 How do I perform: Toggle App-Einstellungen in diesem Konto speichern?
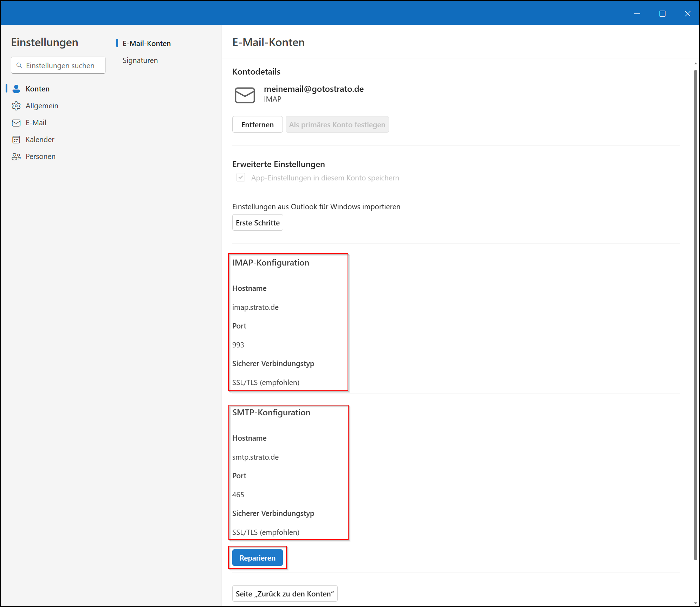[x=241, y=178]
